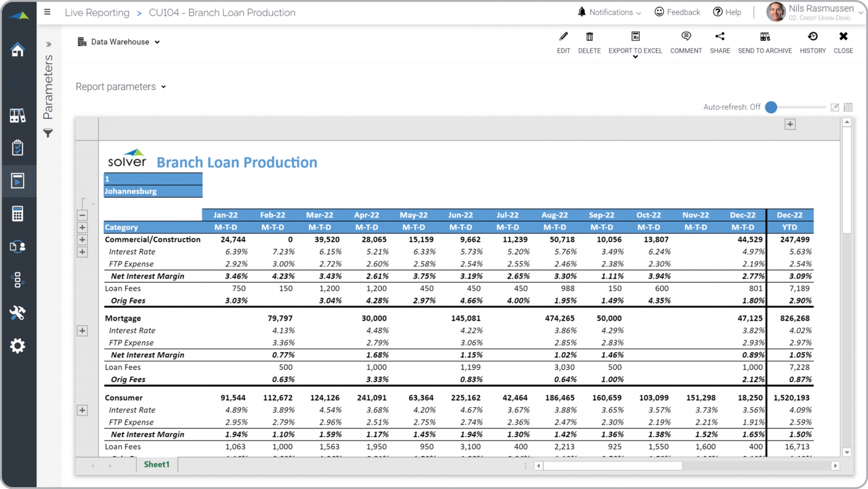Open the filter funnel icon
This screenshot has height=489, width=868.
48,133
